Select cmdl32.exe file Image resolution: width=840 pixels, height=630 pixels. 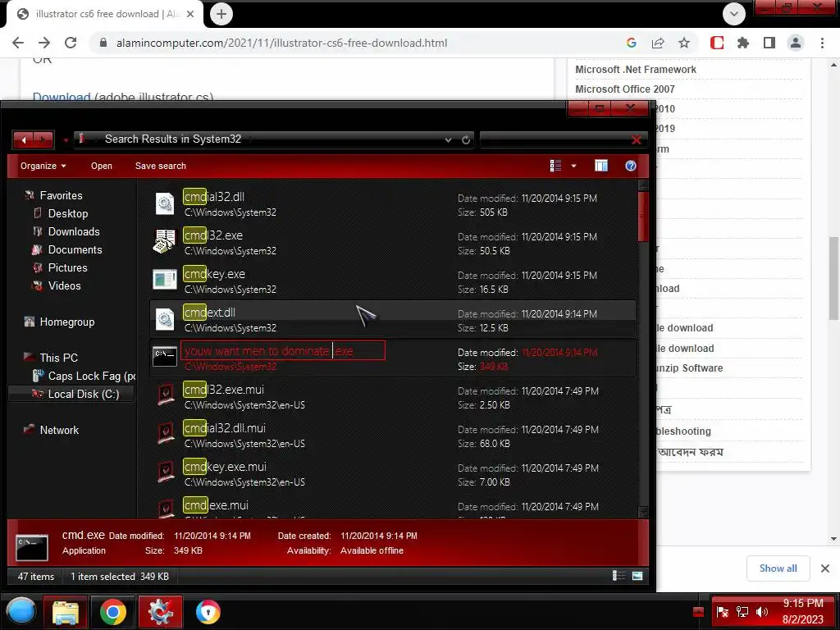click(x=393, y=243)
